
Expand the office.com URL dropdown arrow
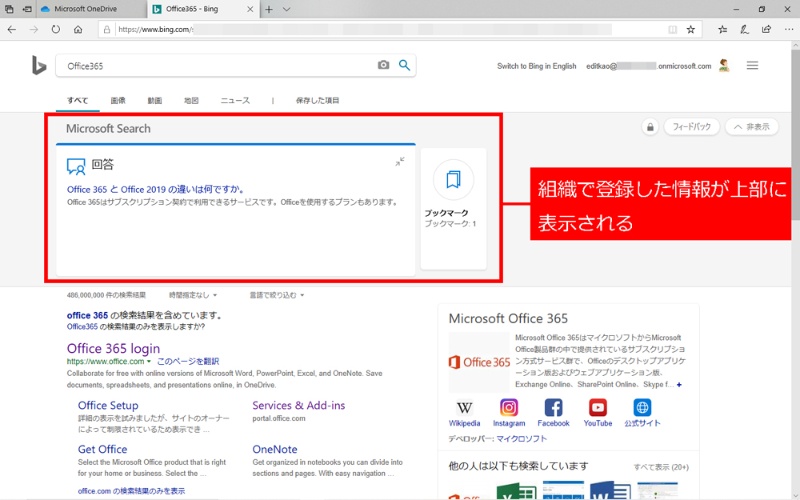(149, 361)
